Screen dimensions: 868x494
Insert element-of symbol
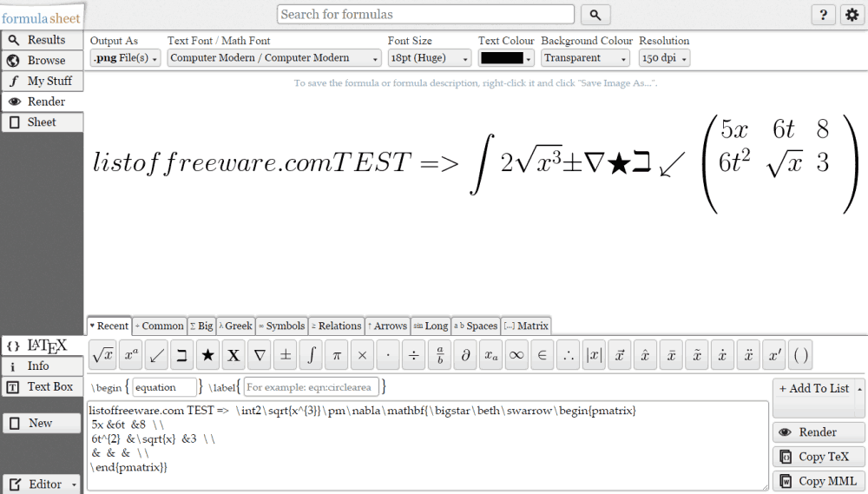tap(542, 355)
